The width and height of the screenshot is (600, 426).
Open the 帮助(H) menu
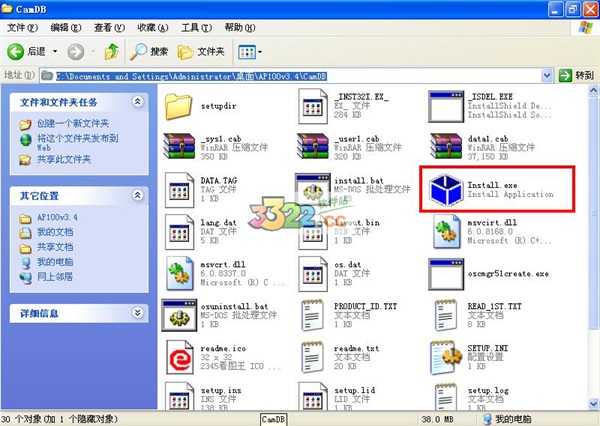click(x=240, y=28)
